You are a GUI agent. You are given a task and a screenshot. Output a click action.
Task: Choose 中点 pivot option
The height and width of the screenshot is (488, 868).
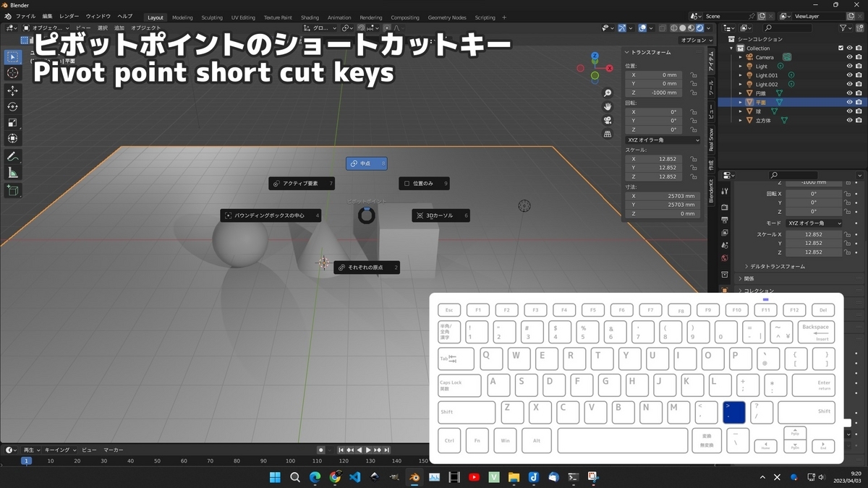click(366, 163)
